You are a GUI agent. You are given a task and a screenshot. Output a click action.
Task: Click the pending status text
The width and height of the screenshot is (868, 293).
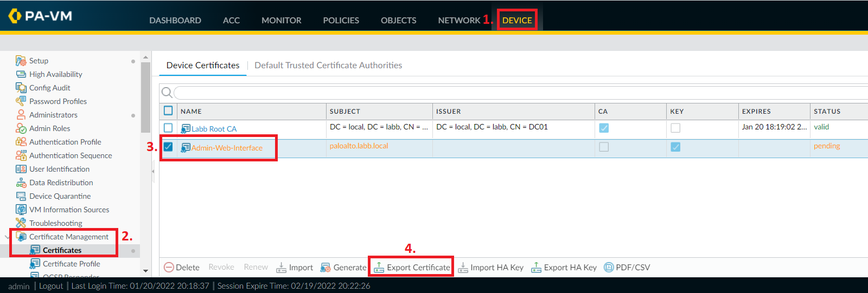[x=827, y=146]
